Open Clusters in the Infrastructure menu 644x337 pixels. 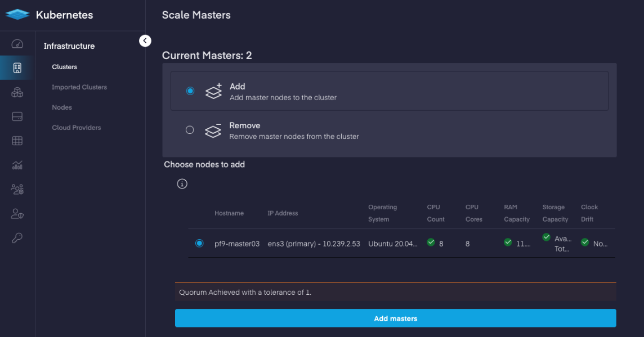tap(65, 67)
